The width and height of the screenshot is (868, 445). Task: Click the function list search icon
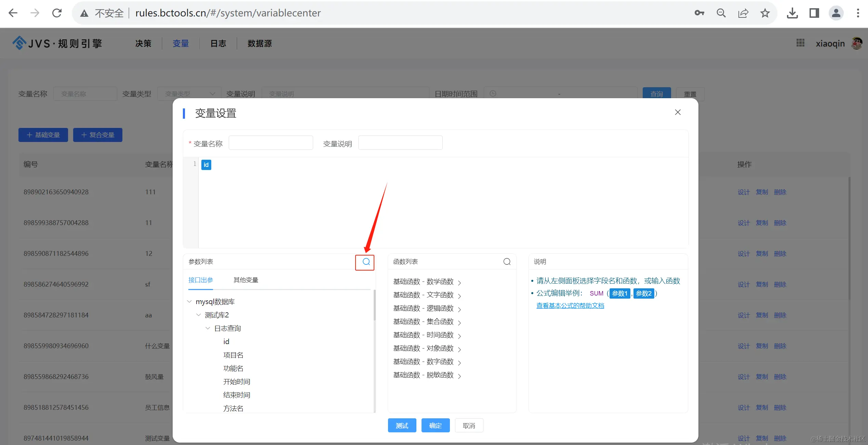click(x=507, y=262)
